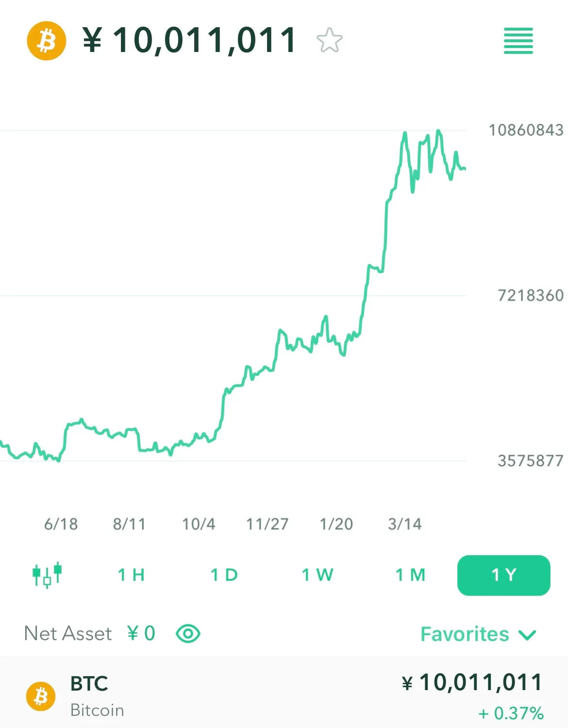Click the chevron beside Favorites

point(527,635)
